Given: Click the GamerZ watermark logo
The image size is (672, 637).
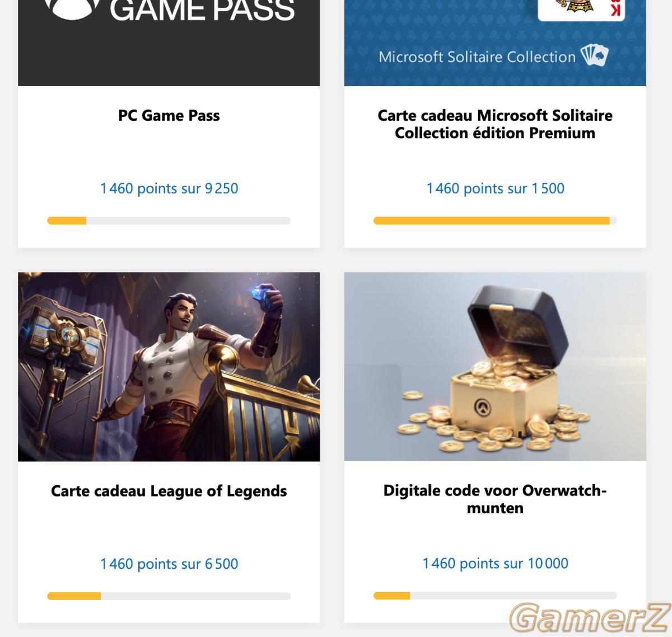Looking at the screenshot, I should click(590, 617).
